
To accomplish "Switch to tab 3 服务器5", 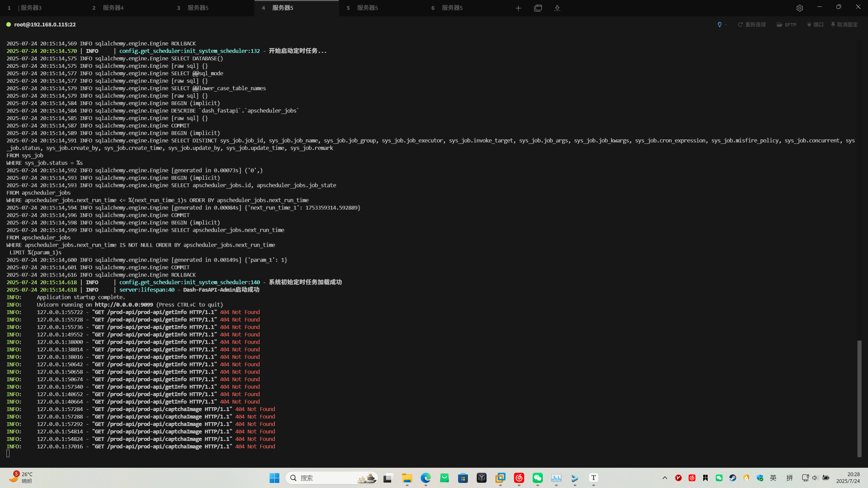I will point(212,8).
